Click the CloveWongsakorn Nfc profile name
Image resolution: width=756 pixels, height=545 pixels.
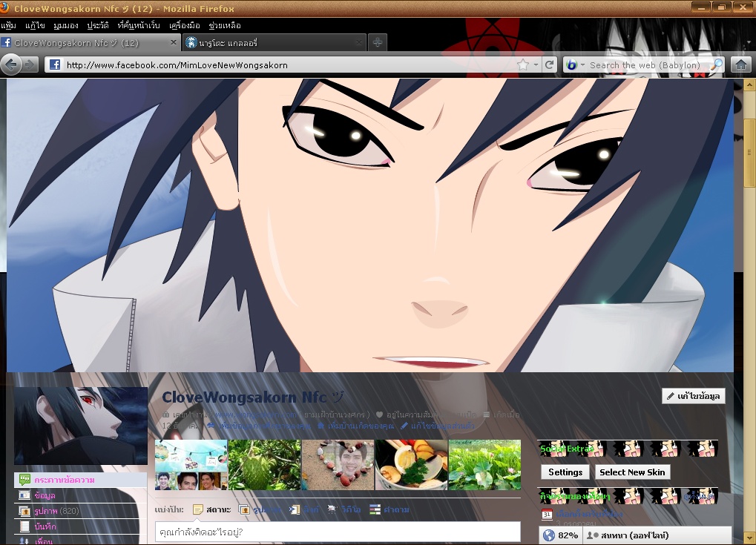pos(253,397)
